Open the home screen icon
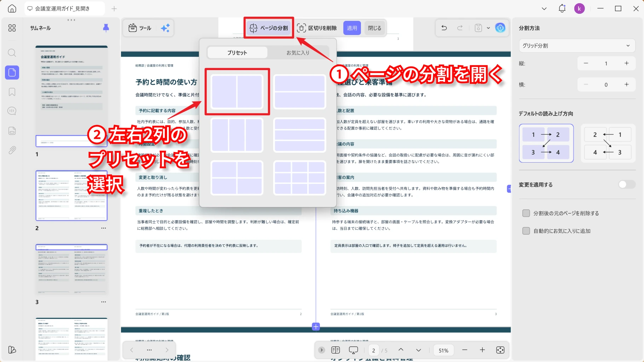 coord(12,8)
